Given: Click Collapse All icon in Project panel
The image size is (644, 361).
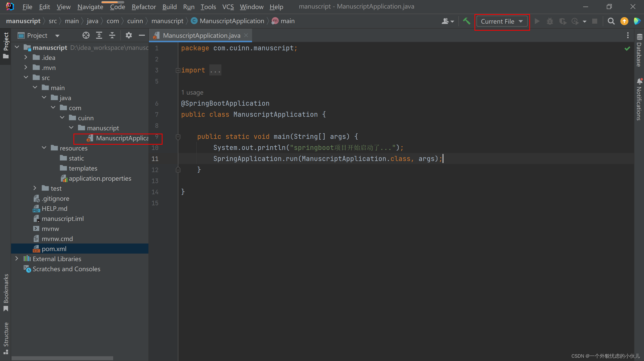Looking at the screenshot, I should pos(112,35).
